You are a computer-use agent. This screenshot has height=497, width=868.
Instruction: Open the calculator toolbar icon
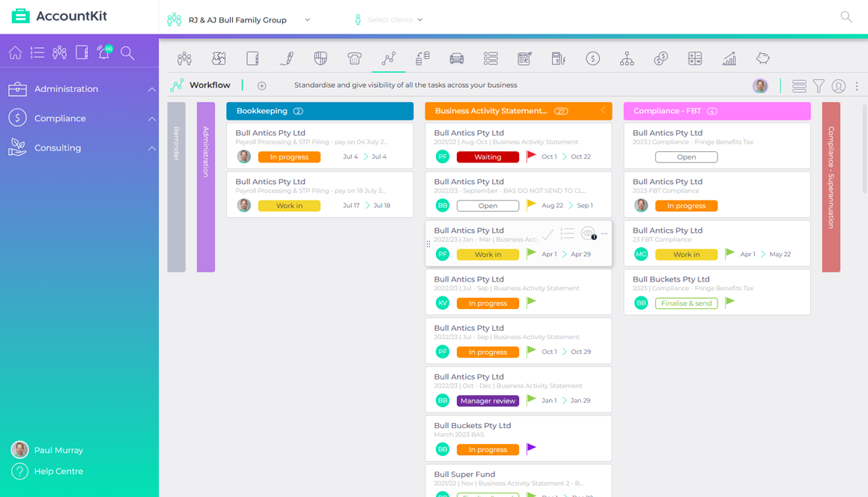695,58
